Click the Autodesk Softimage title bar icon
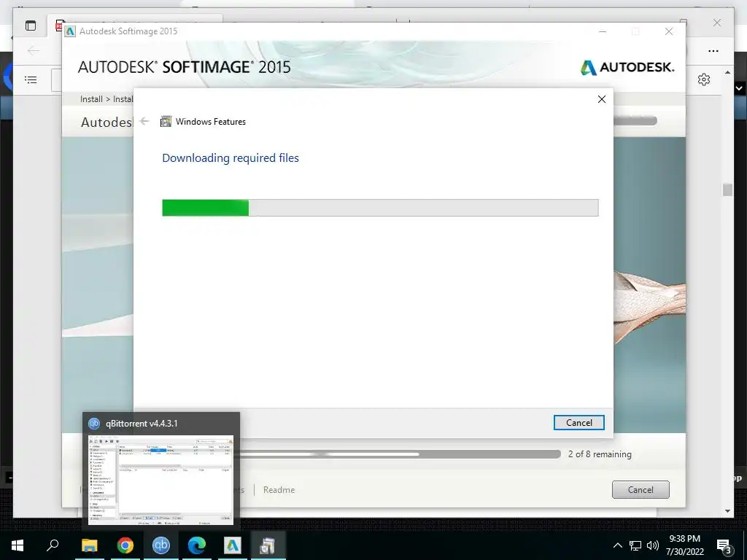The height and width of the screenshot is (560, 747). coord(71,31)
